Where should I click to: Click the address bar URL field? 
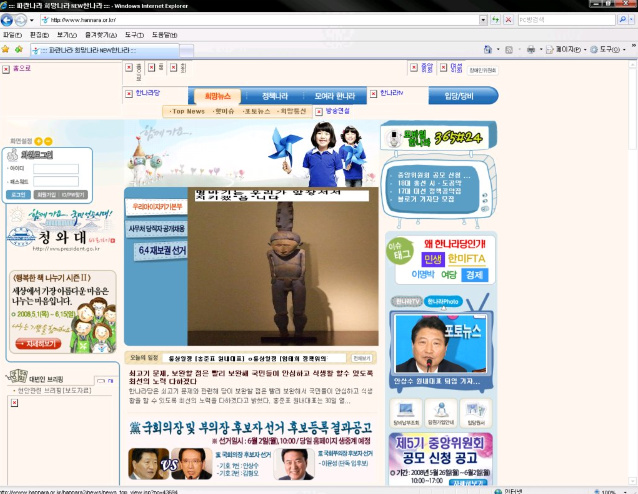(259, 20)
